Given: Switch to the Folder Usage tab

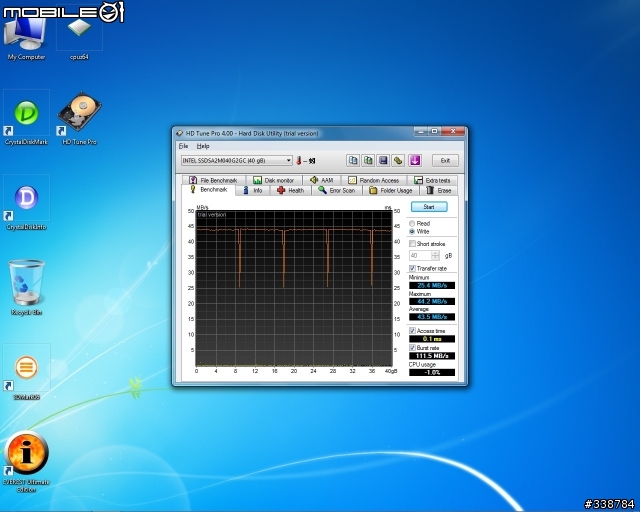Looking at the screenshot, I should [x=391, y=191].
